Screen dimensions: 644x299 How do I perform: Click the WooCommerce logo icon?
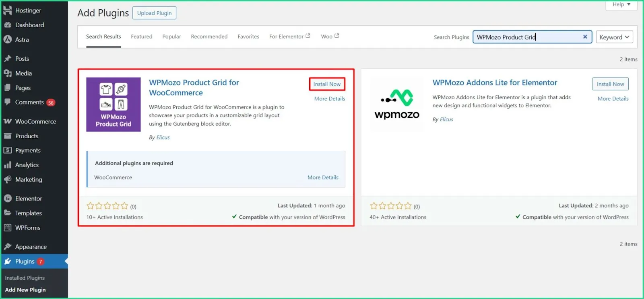pyautogui.click(x=7, y=121)
